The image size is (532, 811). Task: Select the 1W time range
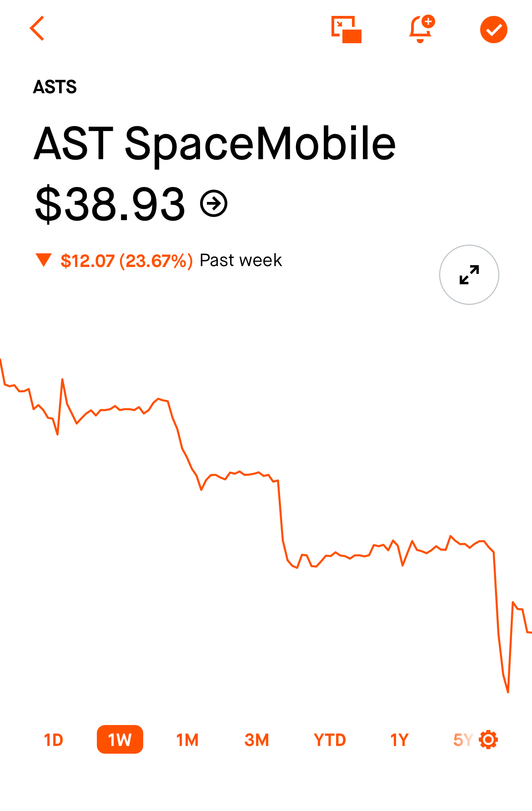(120, 740)
